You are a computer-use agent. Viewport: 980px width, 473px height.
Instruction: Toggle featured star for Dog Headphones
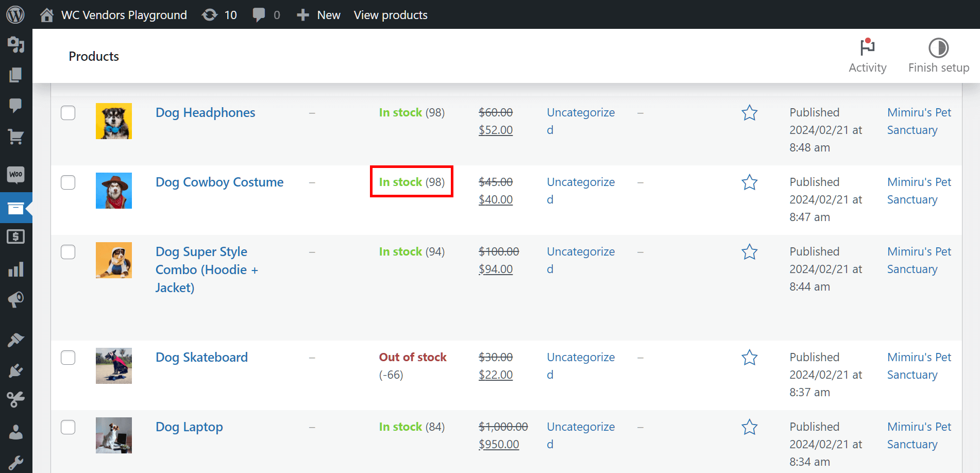click(749, 113)
